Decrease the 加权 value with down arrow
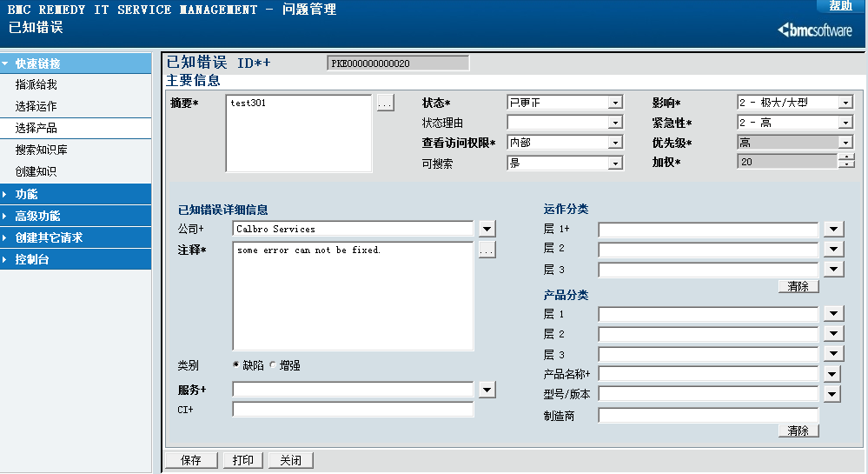868x474 pixels. (846, 164)
